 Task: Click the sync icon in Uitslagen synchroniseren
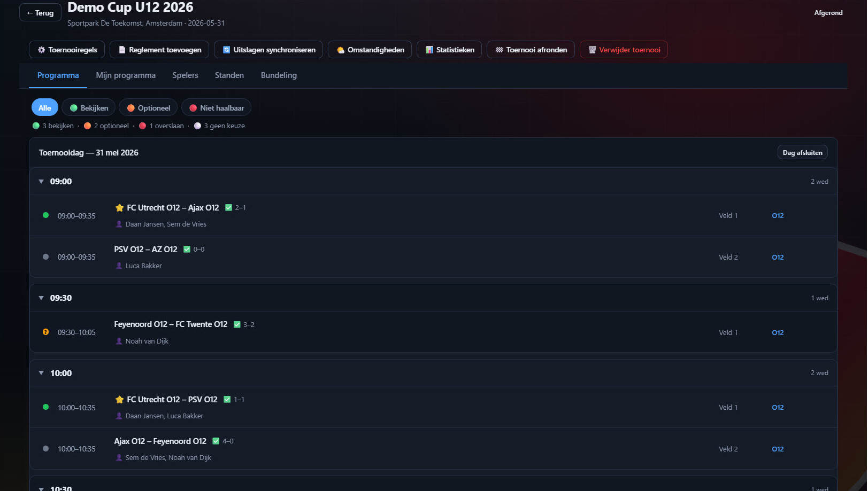coord(226,50)
